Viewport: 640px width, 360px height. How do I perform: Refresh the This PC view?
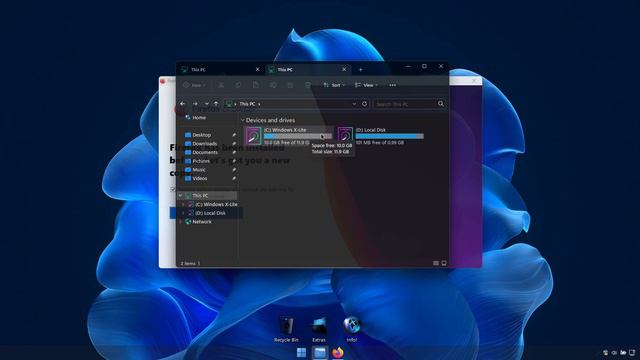click(364, 104)
